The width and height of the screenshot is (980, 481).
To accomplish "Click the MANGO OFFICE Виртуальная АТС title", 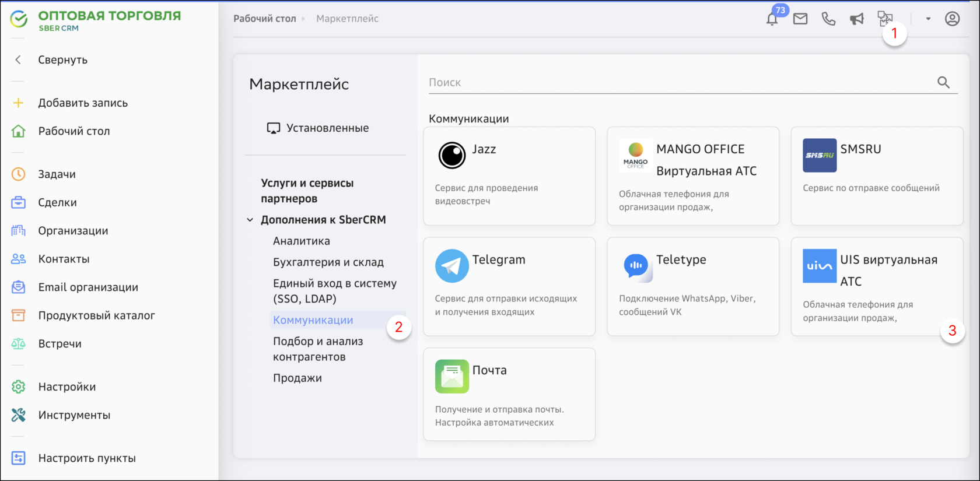I will tap(706, 160).
